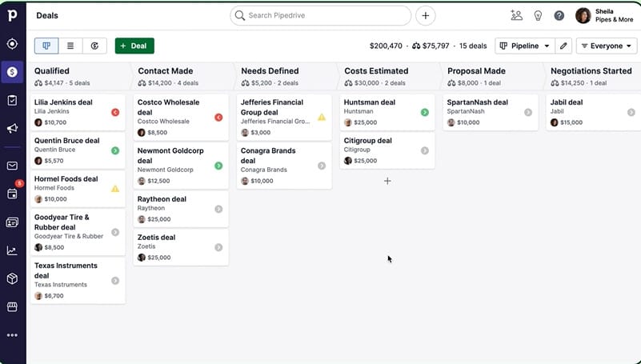Screen dimensions: 641x364
Task: Click gray activity icon on Raytheon deal
Action: 218,209
